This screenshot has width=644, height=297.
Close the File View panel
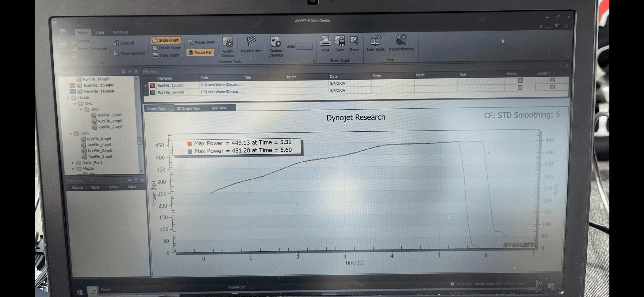click(567, 66)
